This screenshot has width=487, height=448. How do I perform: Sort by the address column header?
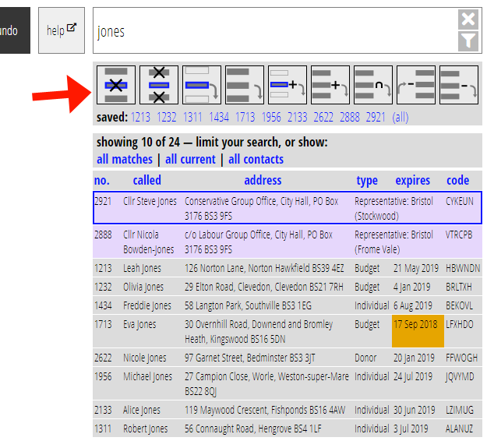click(x=263, y=181)
